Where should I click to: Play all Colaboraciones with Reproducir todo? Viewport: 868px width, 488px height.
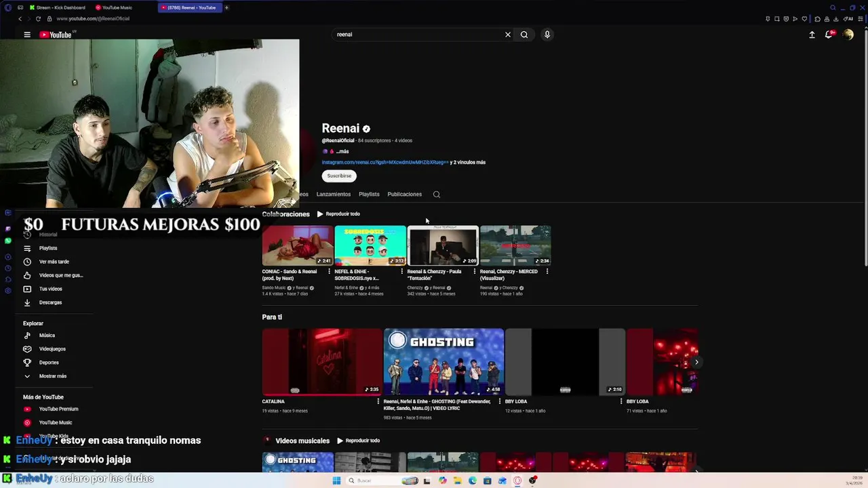(338, 214)
